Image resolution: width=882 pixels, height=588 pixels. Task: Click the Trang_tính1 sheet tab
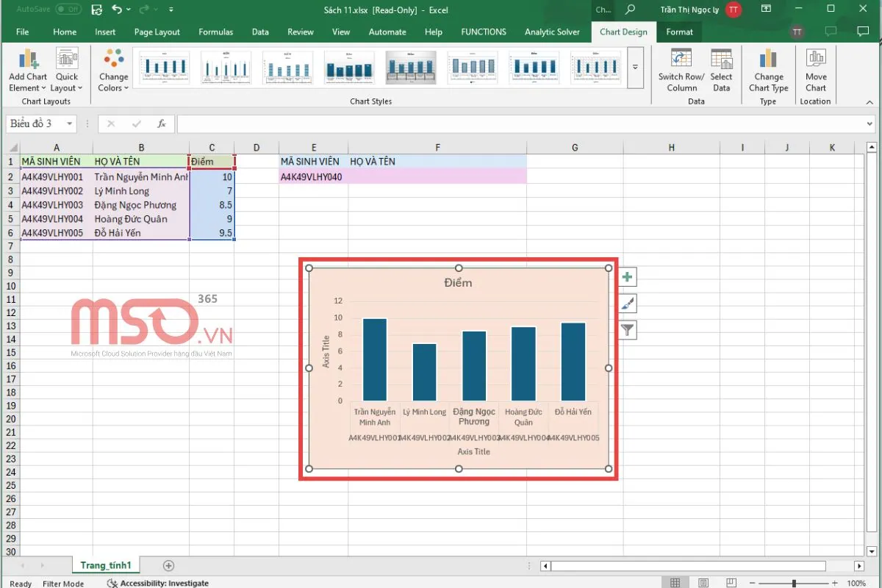click(x=105, y=564)
